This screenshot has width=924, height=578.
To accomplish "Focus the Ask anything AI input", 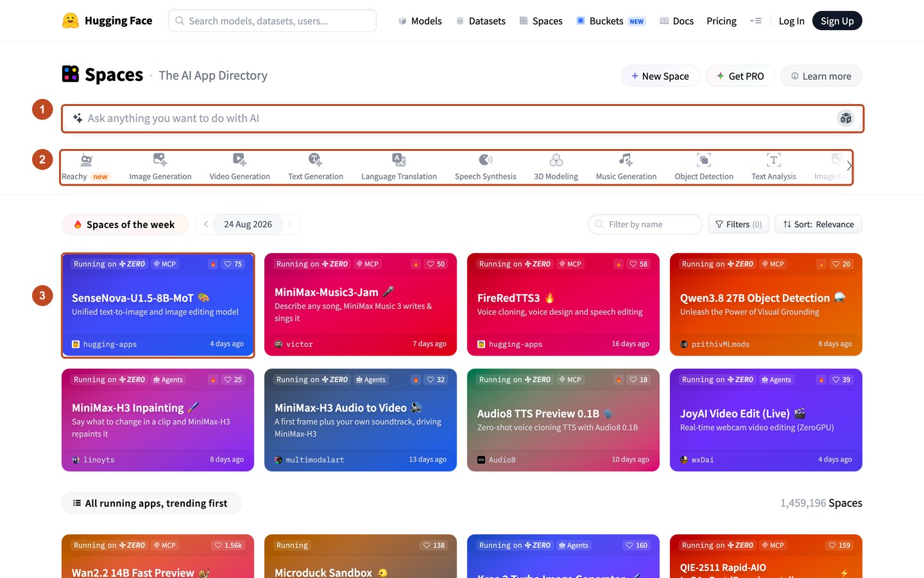I will click(x=462, y=118).
